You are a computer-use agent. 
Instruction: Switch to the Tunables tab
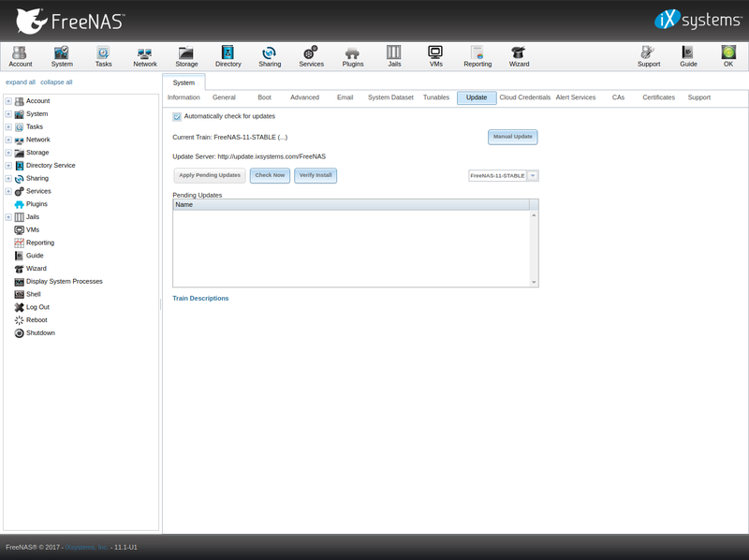click(436, 97)
